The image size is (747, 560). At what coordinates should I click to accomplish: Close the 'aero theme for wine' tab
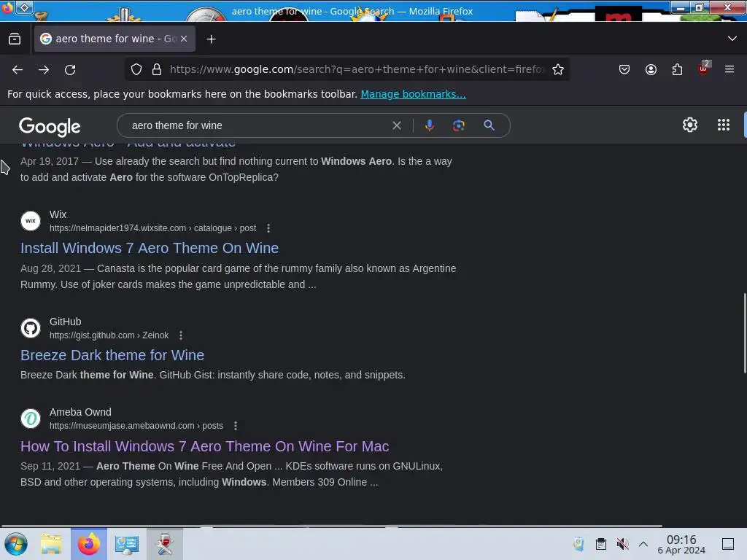(184, 39)
